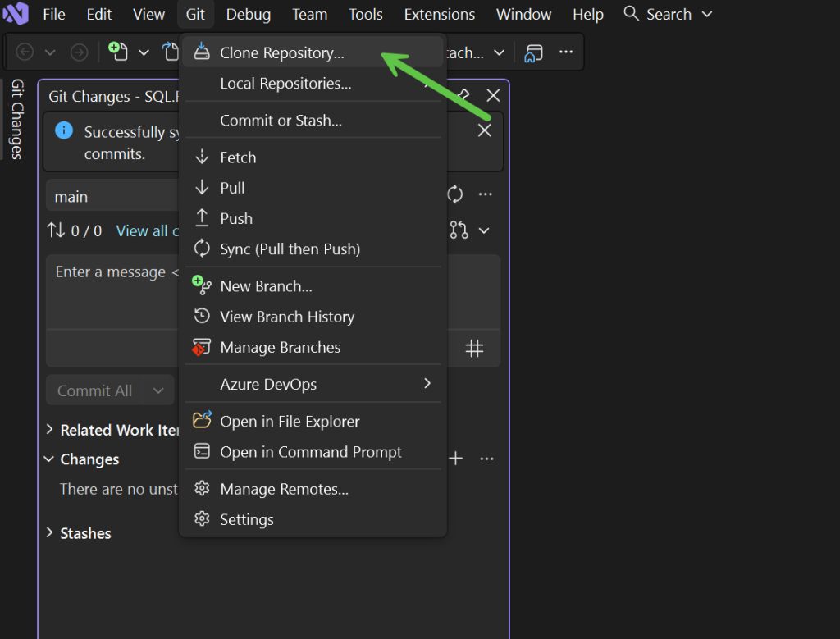Choose Open in Command Prompt
The width and height of the screenshot is (840, 639).
[313, 451]
